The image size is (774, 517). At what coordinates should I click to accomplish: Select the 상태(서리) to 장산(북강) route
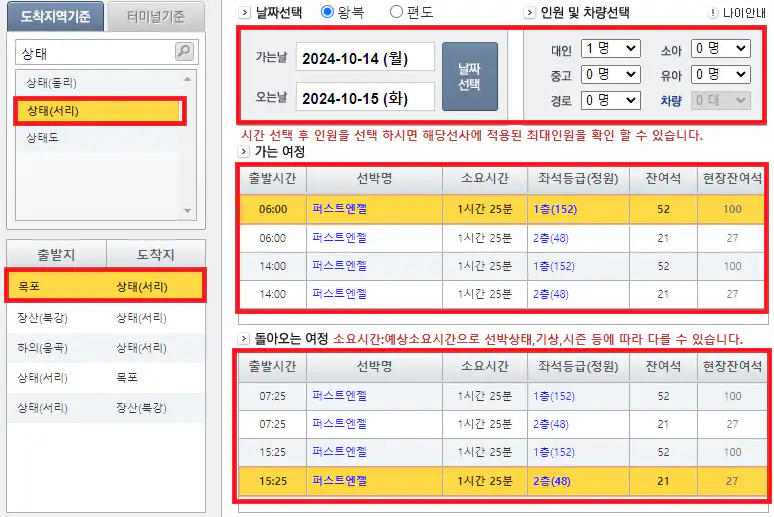(x=106, y=408)
